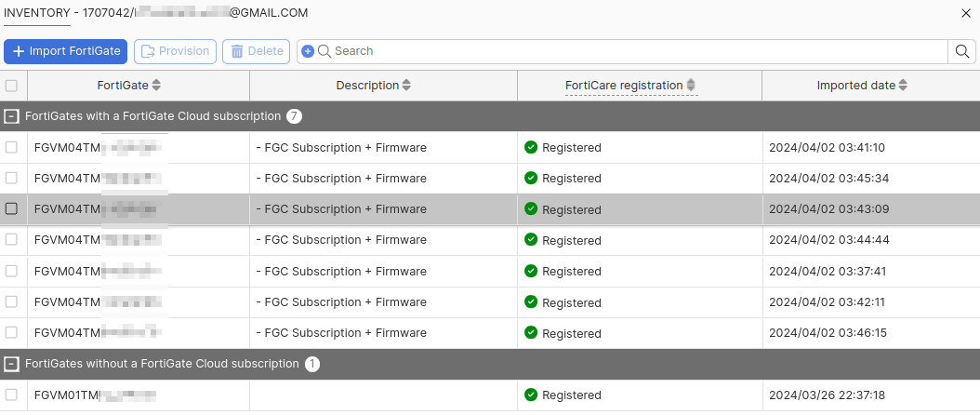Click the search magnifier button

coord(962,51)
